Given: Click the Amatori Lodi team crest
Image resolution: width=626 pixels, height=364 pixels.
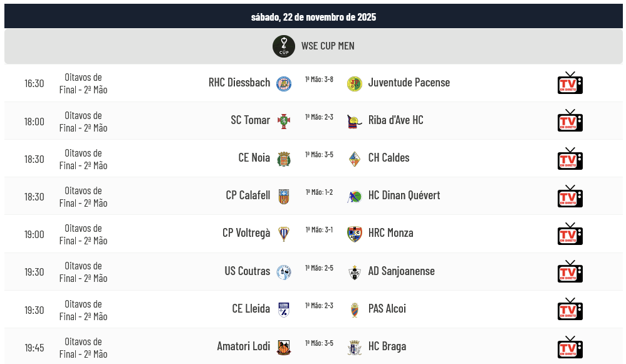Looking at the screenshot, I should tap(283, 346).
